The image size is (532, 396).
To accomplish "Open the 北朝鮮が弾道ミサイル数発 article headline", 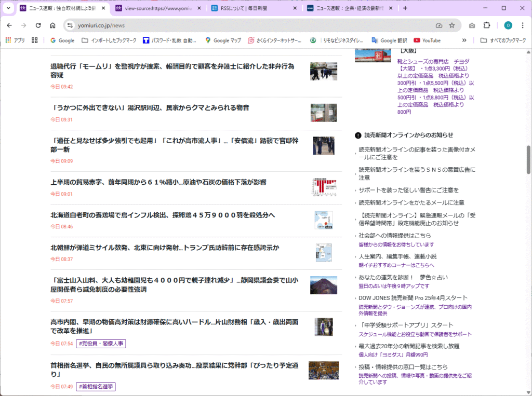I will (165, 248).
